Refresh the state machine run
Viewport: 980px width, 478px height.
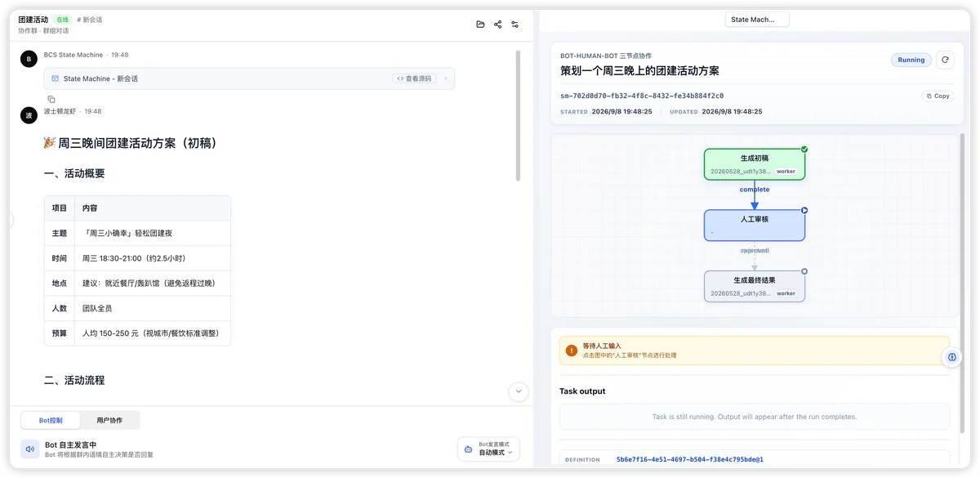946,60
